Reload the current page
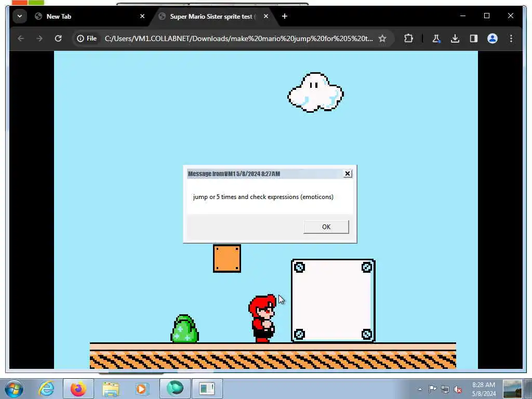 tap(58, 38)
